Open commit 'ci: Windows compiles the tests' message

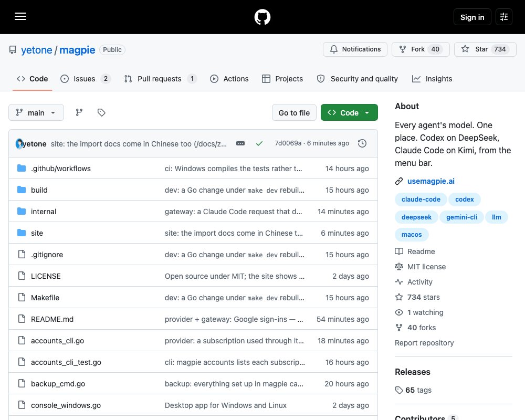point(234,169)
